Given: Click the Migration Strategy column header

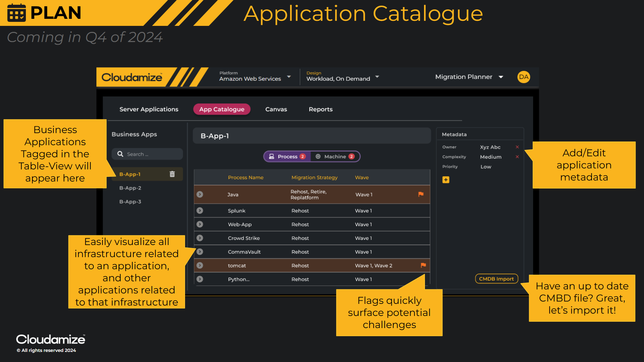Looking at the screenshot, I should (314, 177).
